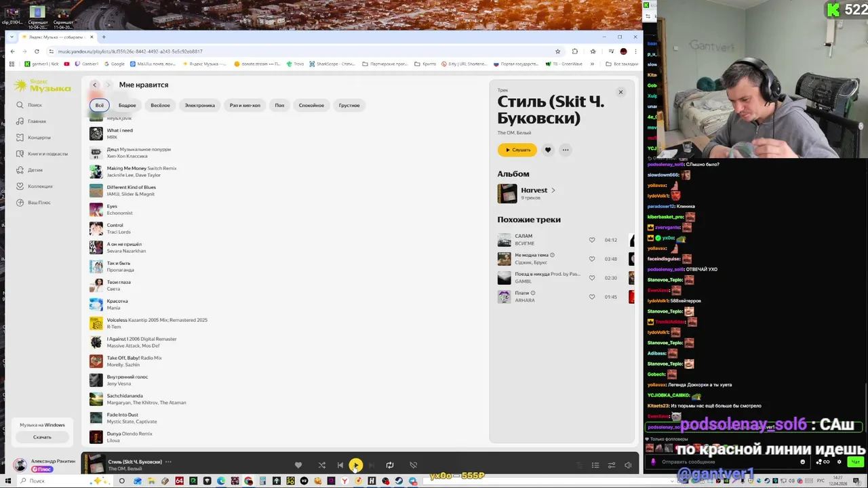868x488 pixels.
Task: Skip to previous track in player
Action: tap(340, 465)
